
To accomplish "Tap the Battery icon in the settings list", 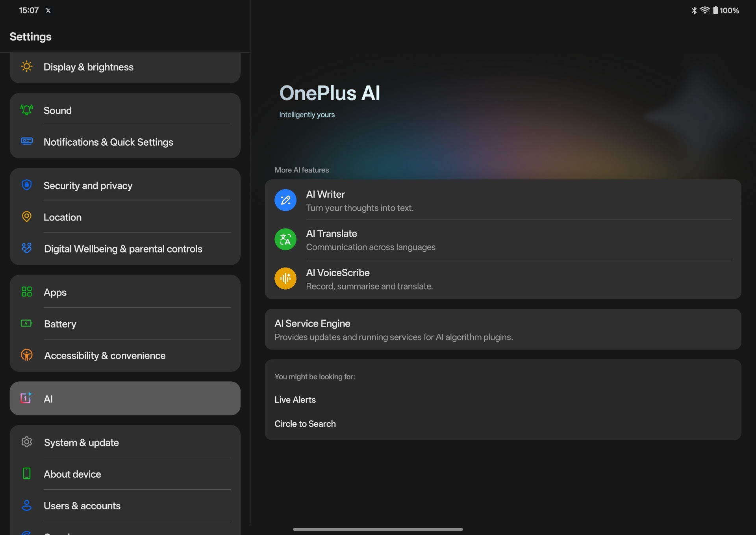I will point(27,323).
